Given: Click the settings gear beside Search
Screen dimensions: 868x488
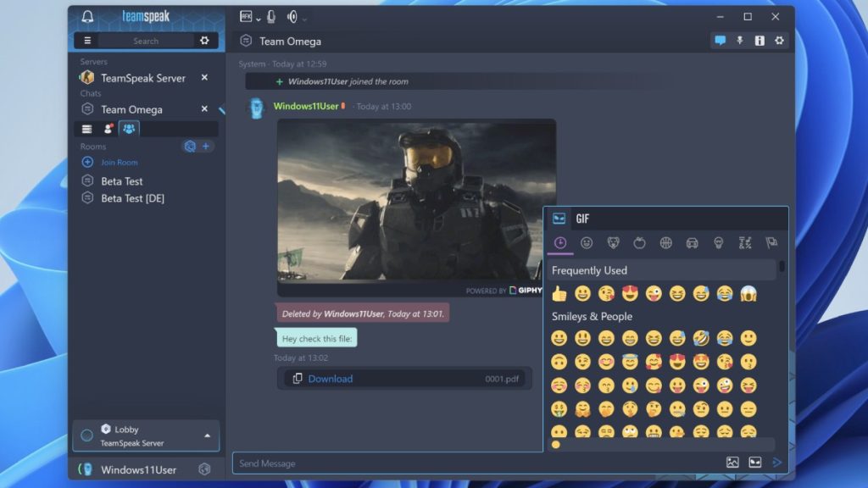Looking at the screenshot, I should coord(204,41).
